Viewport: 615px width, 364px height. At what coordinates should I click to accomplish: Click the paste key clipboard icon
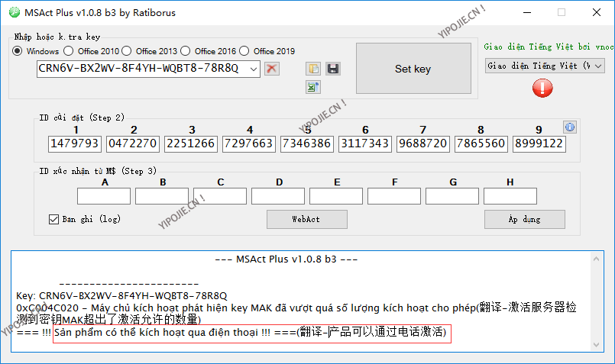[313, 69]
